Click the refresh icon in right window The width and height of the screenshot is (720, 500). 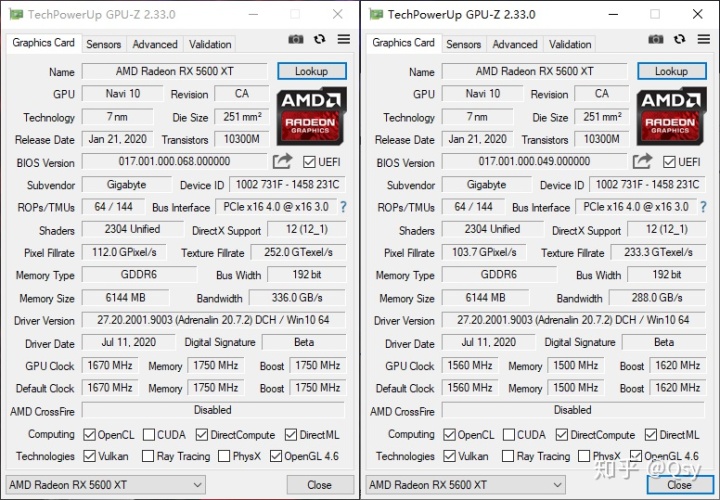[x=680, y=39]
